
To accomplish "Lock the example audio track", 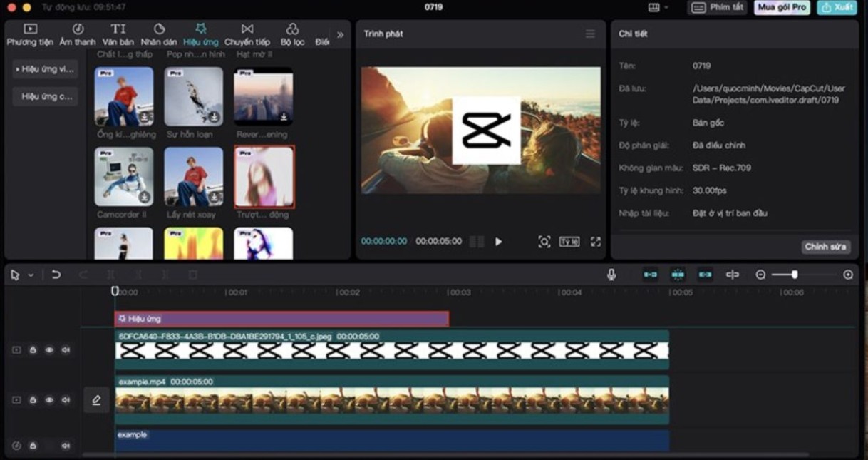I will point(33,446).
